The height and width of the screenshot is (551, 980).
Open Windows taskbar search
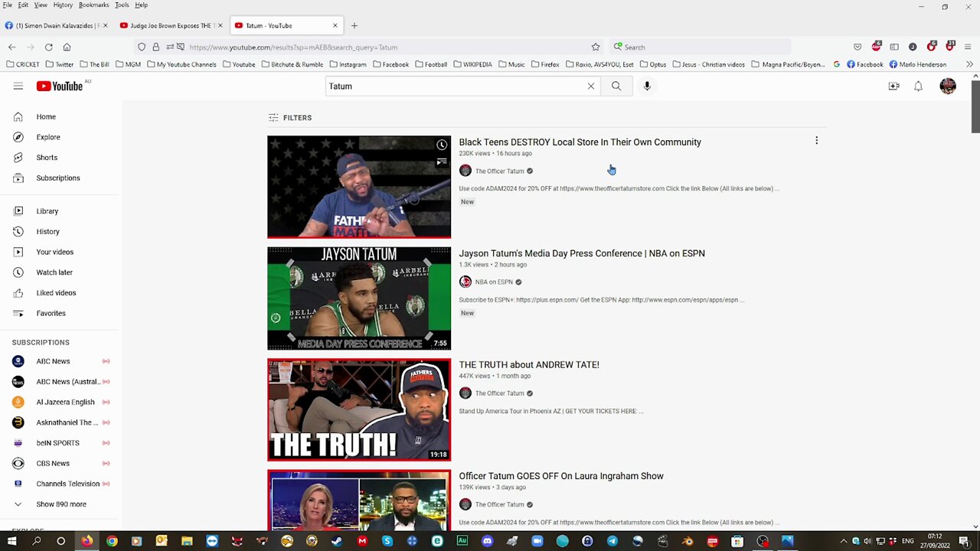click(x=36, y=541)
